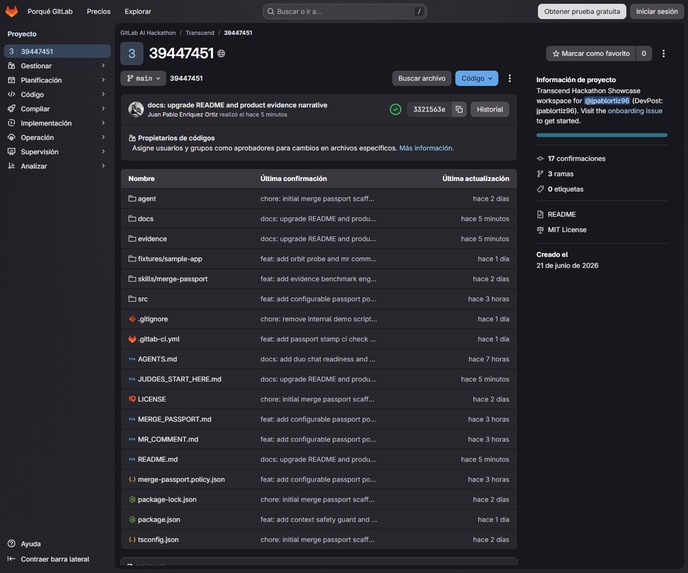Open Precios menu item

pos(99,11)
